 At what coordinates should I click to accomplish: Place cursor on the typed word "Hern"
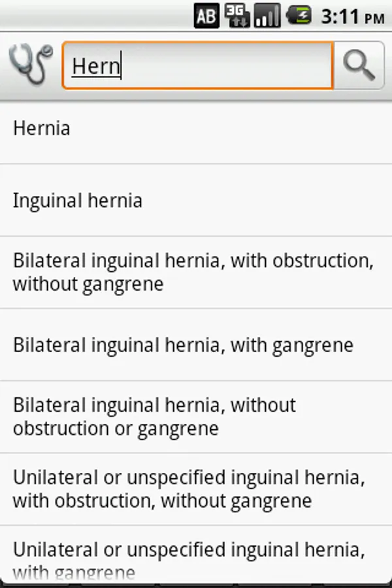(96, 66)
